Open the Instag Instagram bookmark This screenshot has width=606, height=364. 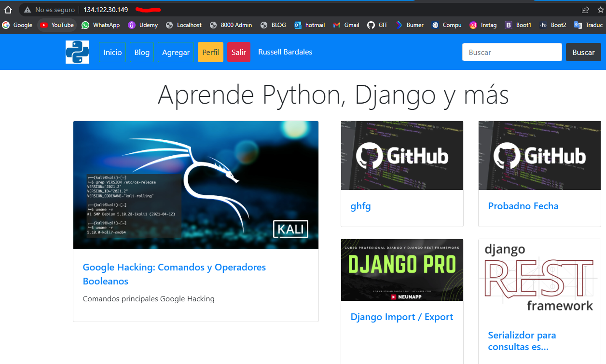pos(483,25)
